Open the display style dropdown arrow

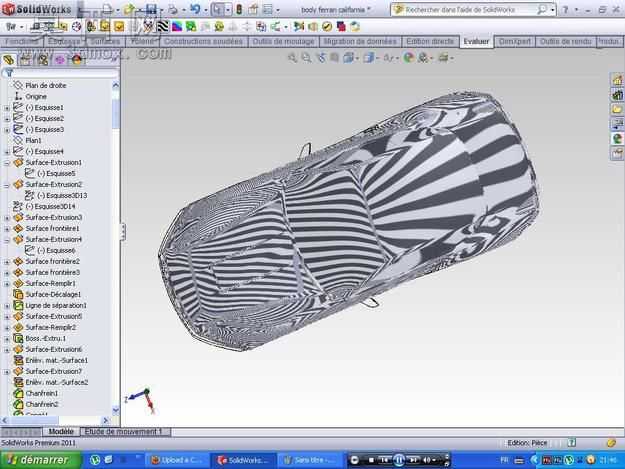[377, 58]
